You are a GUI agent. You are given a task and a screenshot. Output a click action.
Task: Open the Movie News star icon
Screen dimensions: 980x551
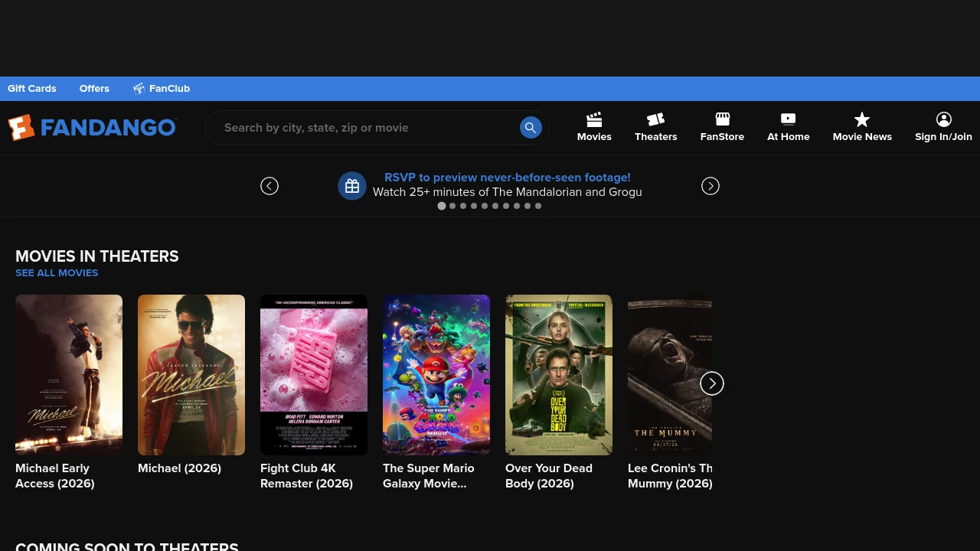tap(862, 119)
